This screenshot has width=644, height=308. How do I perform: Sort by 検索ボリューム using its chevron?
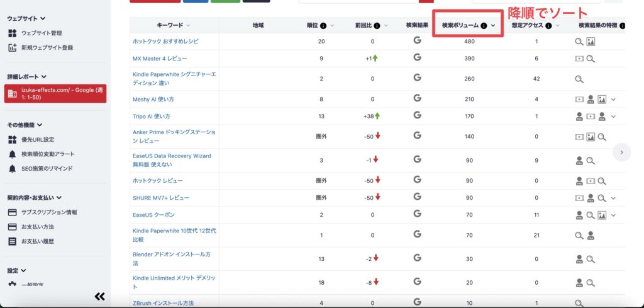click(x=493, y=26)
